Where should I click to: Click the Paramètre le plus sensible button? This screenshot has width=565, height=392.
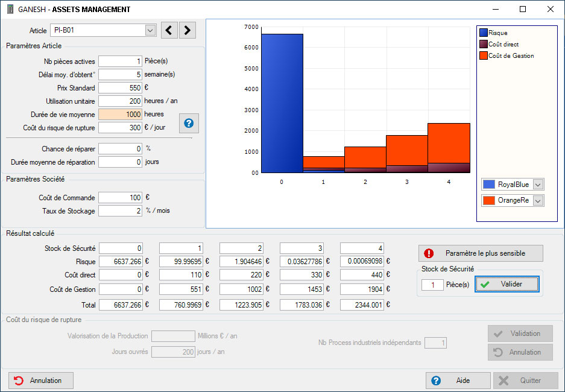pyautogui.click(x=481, y=253)
